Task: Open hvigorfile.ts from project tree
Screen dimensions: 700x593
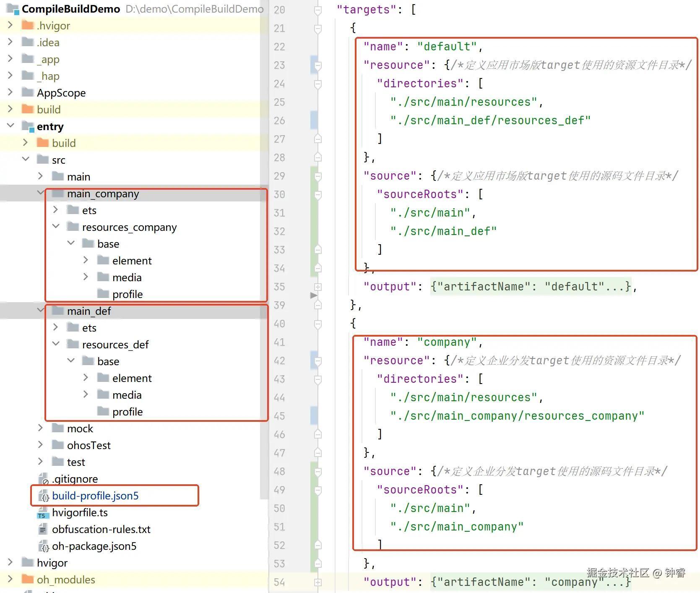Action: pyautogui.click(x=80, y=512)
